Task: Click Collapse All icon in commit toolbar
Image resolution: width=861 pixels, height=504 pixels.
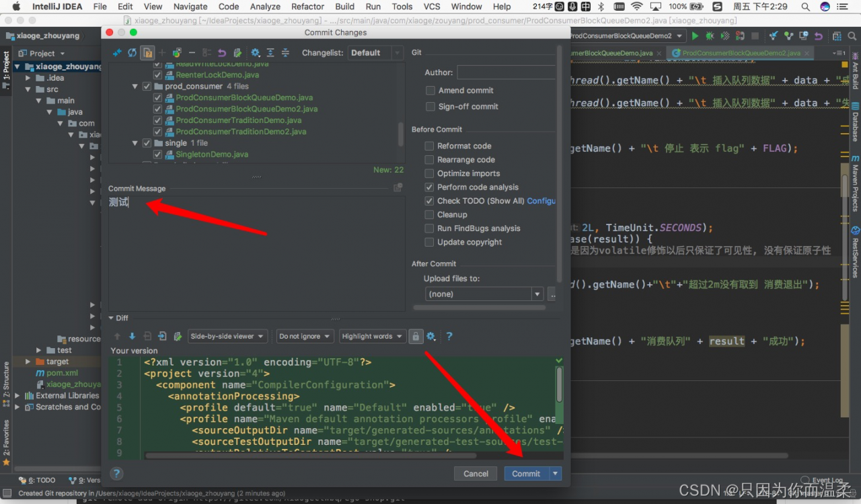Action: click(285, 52)
